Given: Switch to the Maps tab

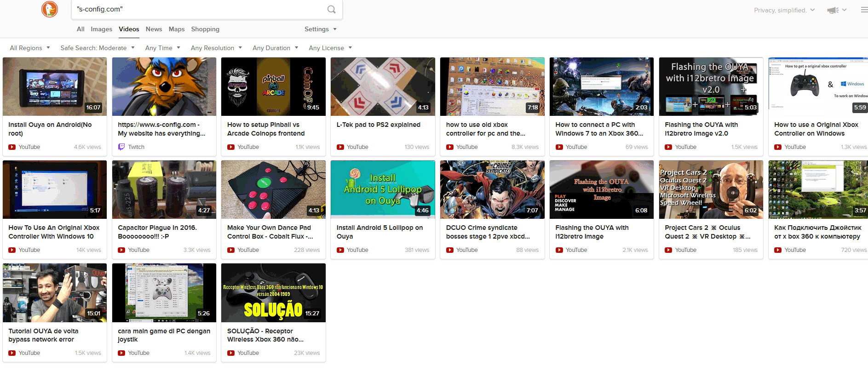Looking at the screenshot, I should [x=177, y=29].
